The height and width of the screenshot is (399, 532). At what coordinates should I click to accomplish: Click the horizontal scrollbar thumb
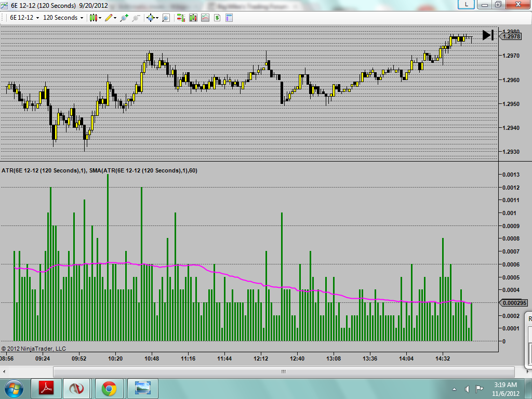(x=284, y=371)
